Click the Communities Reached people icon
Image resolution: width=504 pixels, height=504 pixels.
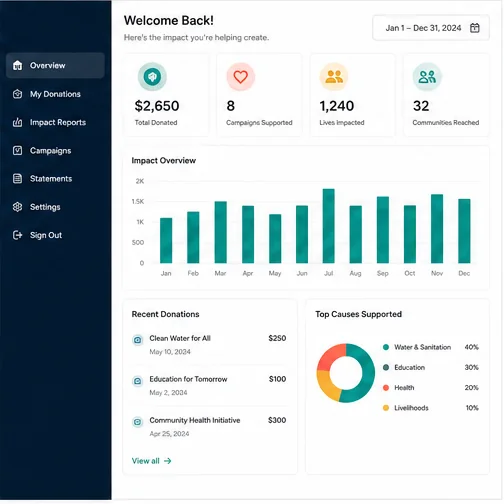[x=427, y=77]
